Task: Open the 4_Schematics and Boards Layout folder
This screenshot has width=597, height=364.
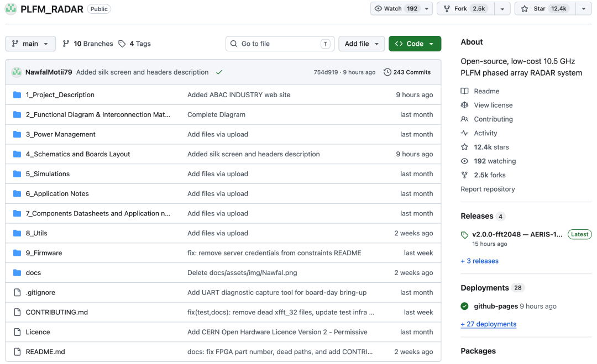Action: [78, 154]
